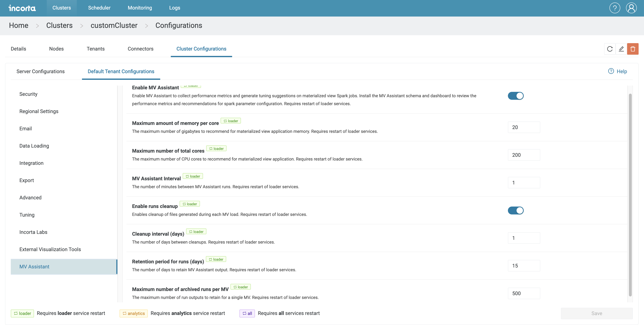Click the Cleanup interval (days) field

(x=524, y=238)
